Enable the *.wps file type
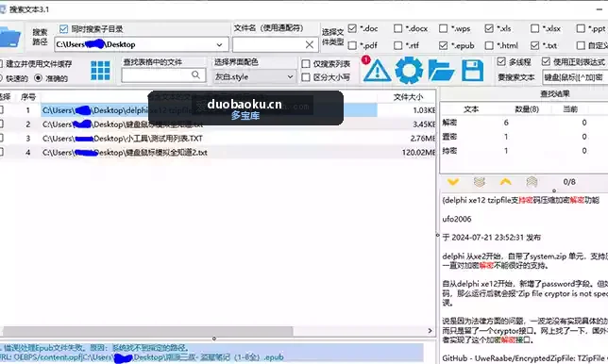The height and width of the screenshot is (364, 608). click(443, 28)
